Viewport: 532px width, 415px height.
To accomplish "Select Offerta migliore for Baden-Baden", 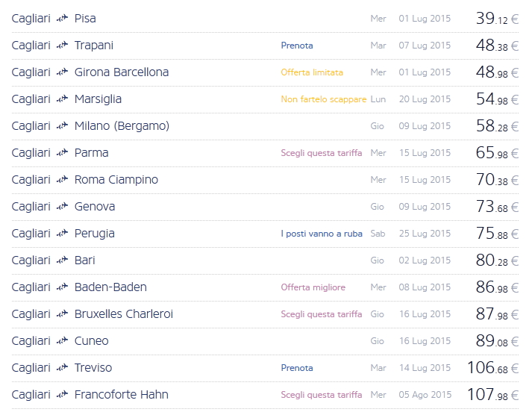I will tap(313, 287).
